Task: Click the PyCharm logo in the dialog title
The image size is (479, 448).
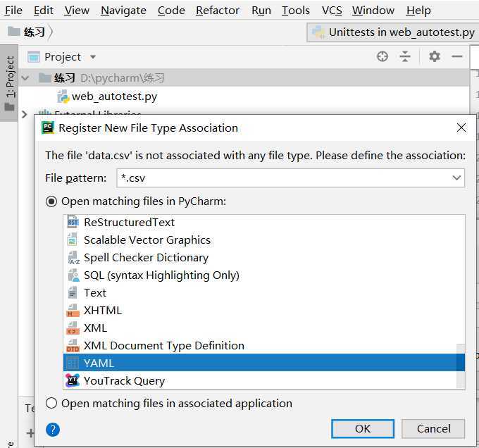Action: 48,127
